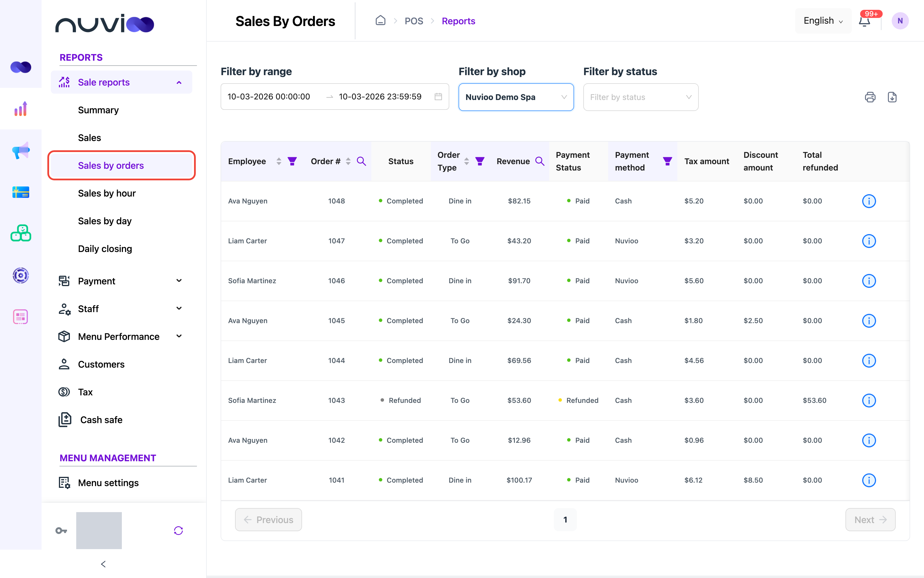The height and width of the screenshot is (578, 924).
Task: Open the user avatar N menu
Action: [x=900, y=21]
